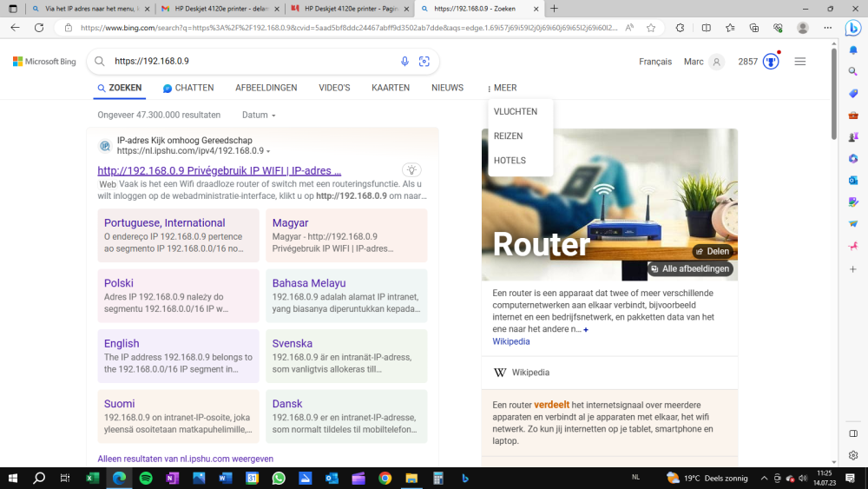Open Tools briefcase icon in sidebar

click(x=853, y=116)
